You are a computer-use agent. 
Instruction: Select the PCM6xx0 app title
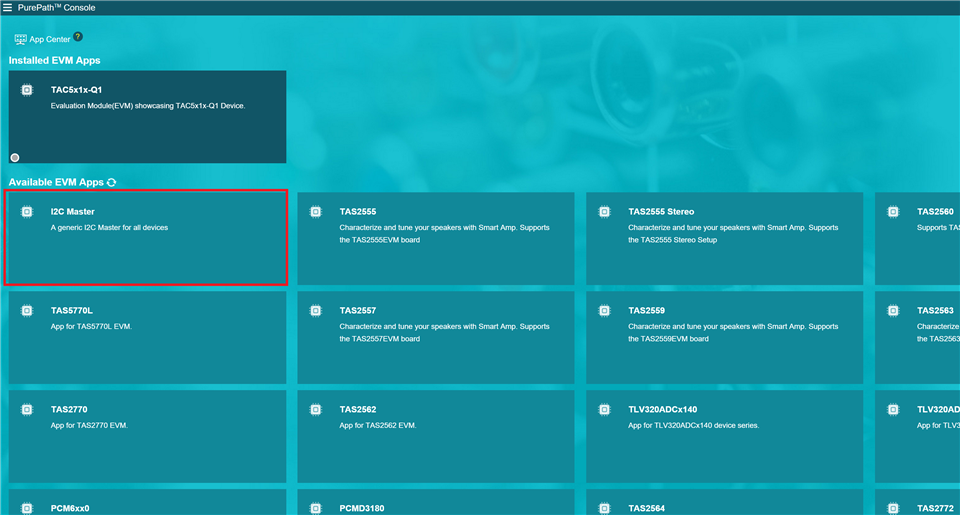tap(70, 508)
